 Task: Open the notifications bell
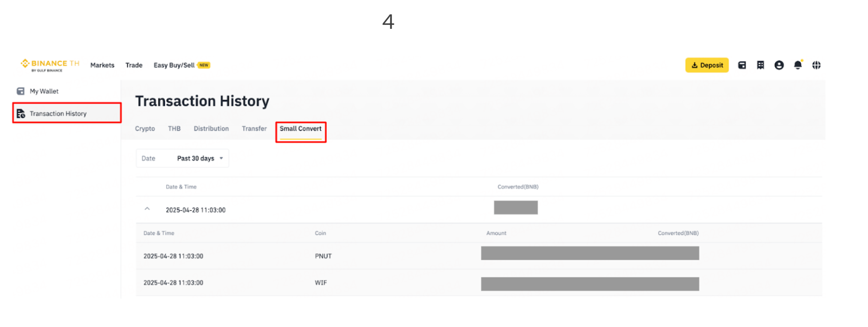pos(798,65)
